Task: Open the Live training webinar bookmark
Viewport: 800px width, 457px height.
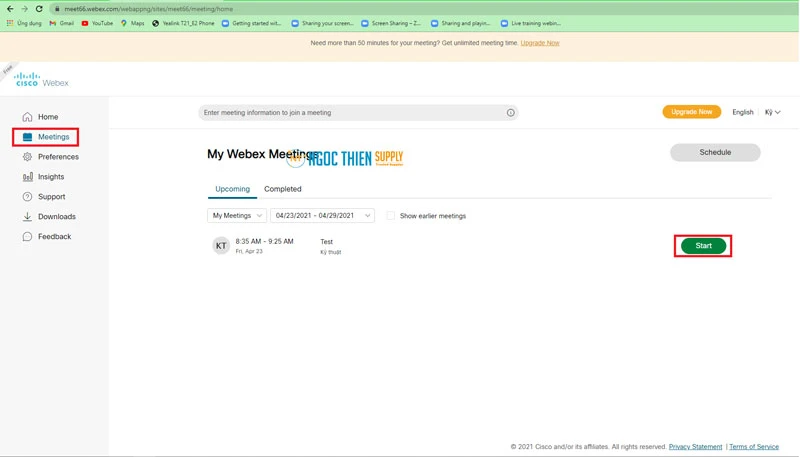Action: click(x=531, y=23)
